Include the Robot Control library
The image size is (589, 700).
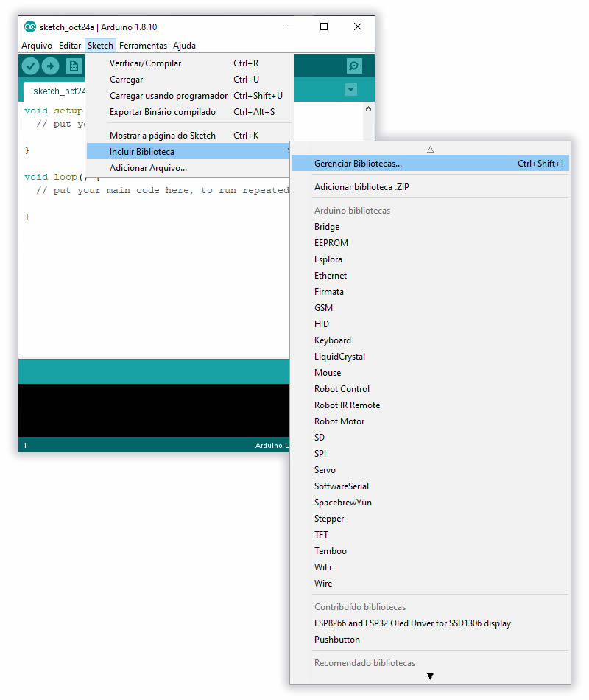point(430,389)
